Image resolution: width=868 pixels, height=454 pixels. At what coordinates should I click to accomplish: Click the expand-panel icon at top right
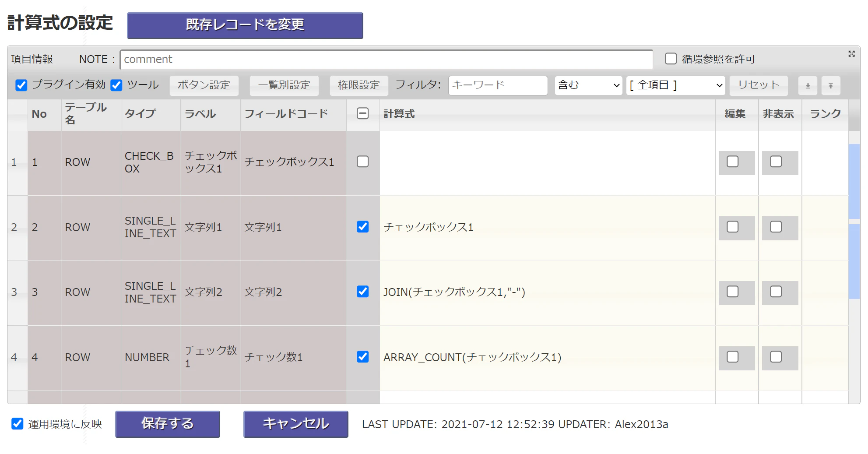tap(851, 54)
